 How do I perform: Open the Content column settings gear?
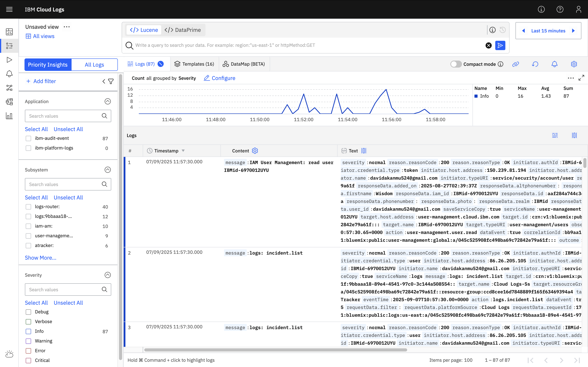tap(255, 150)
